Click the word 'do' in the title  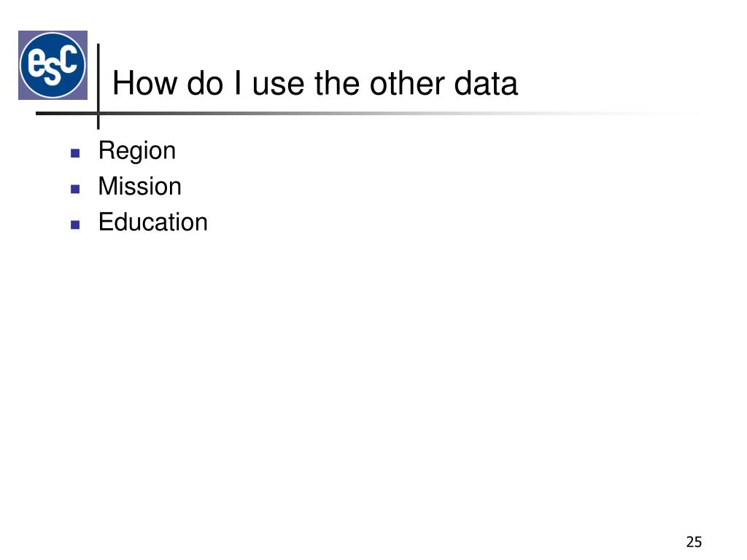coord(205,83)
